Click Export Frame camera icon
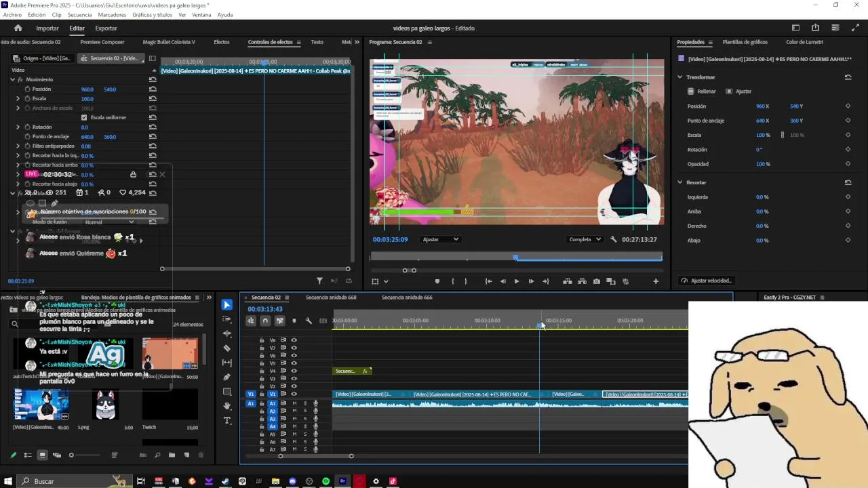The height and width of the screenshot is (488, 868). (x=596, y=281)
